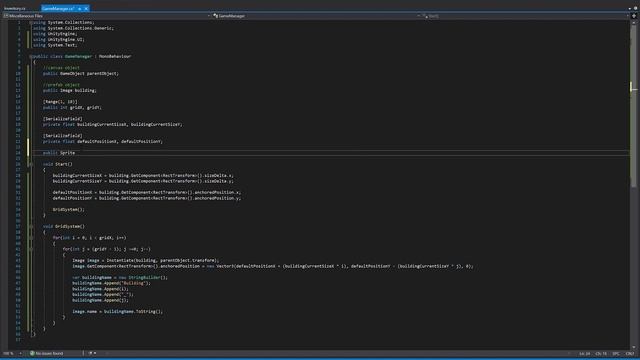The image size is (640, 360).
Task: Click the line number indicator in status bar
Action: point(584,353)
